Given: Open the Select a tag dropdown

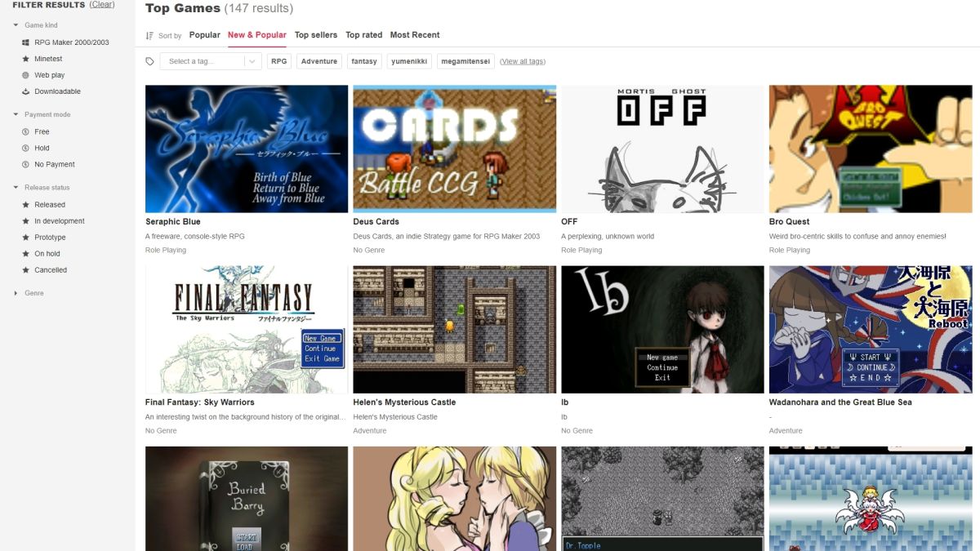Looking at the screenshot, I should click(211, 61).
